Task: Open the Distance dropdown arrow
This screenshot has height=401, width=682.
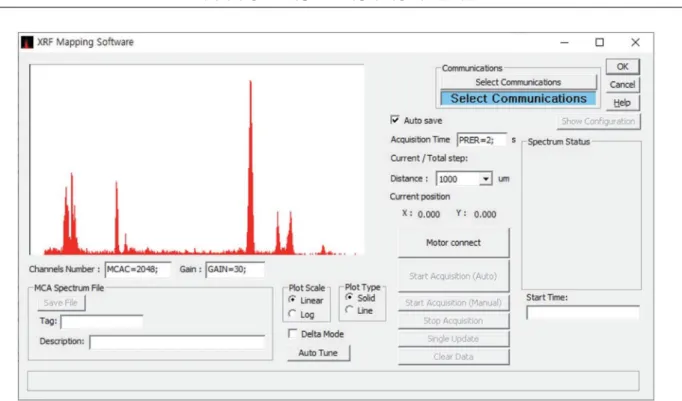Action: [x=485, y=179]
